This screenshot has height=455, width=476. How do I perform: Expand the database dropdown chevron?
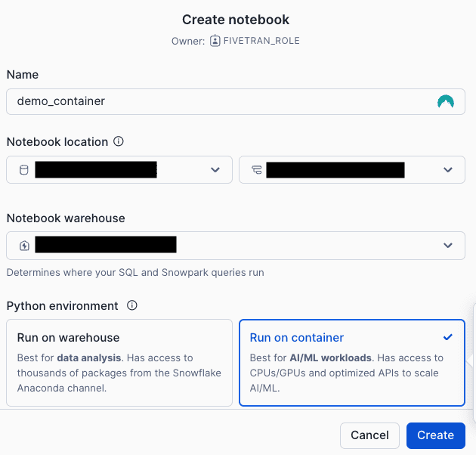pyautogui.click(x=215, y=170)
